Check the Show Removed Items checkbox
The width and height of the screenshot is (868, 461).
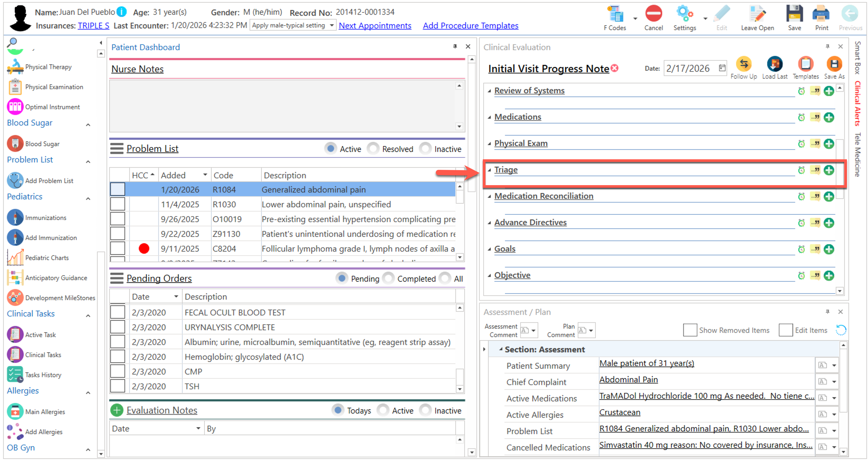click(690, 330)
